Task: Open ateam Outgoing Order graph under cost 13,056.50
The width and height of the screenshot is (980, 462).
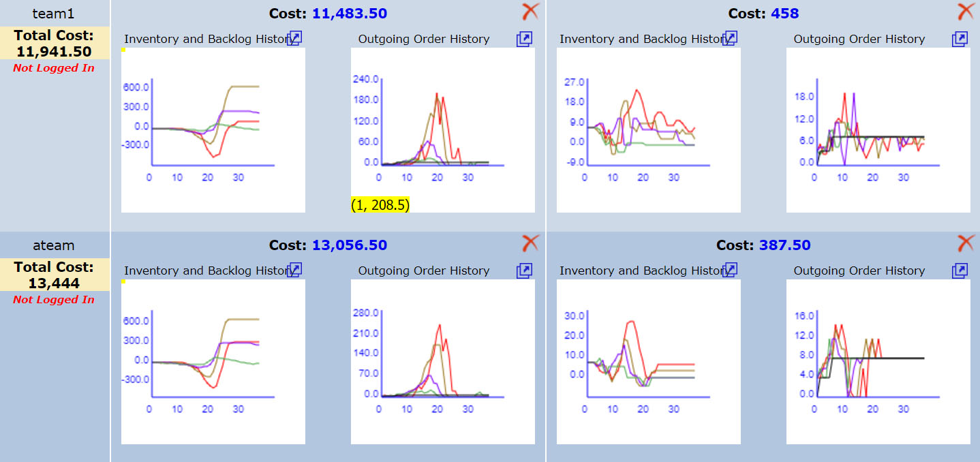Action: 443,362
